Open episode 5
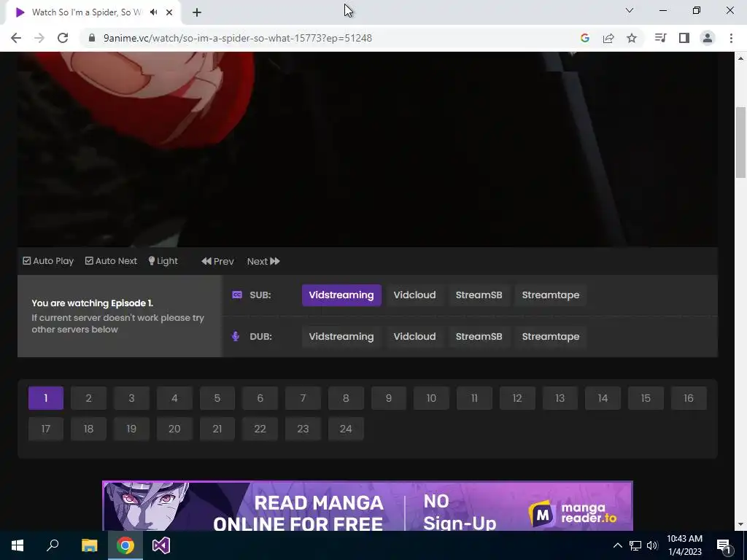Viewport: 747px width, 560px height. pos(217,398)
